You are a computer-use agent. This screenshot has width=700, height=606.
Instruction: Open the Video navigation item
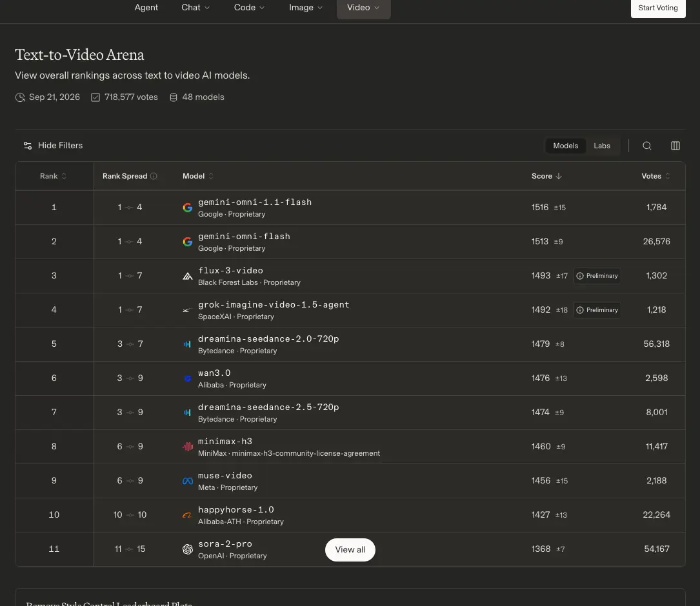[x=363, y=8]
